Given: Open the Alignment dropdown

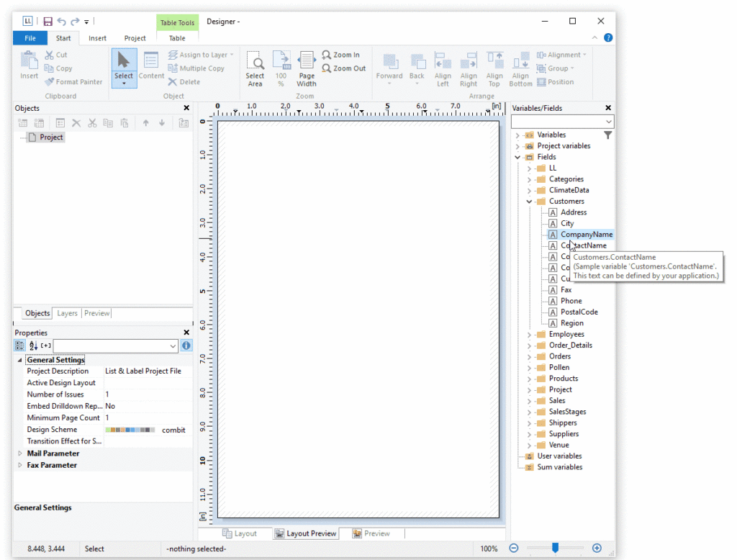Looking at the screenshot, I should (x=561, y=55).
